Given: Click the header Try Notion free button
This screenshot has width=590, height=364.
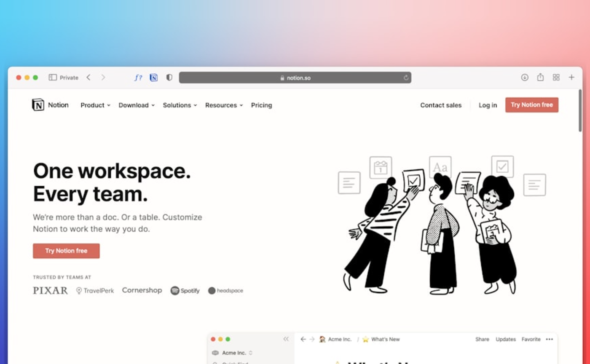Looking at the screenshot, I should point(532,105).
